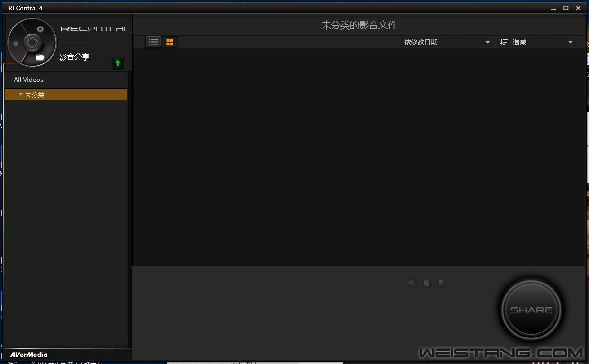Click the AVerMedia logo
The image size is (589, 364).
(x=29, y=355)
